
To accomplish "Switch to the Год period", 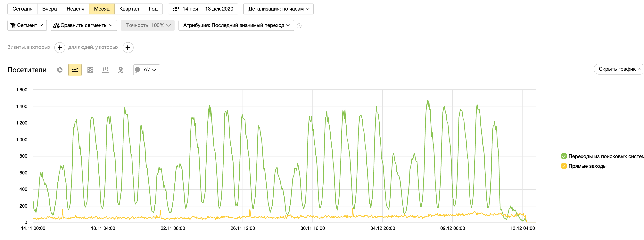I will coord(153,9).
